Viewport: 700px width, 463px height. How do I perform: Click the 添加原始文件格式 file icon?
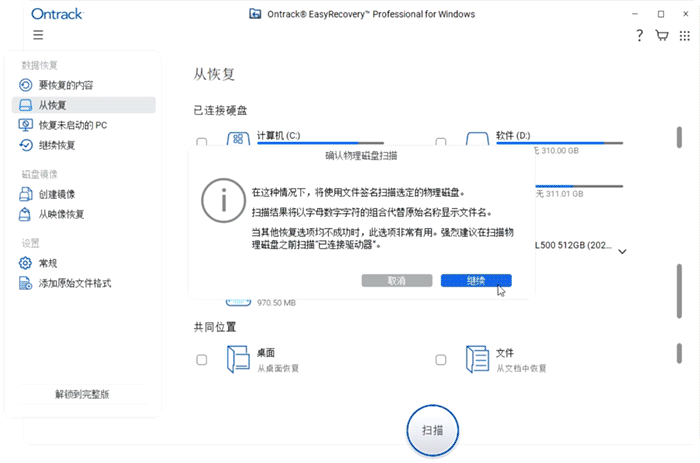pos(25,283)
